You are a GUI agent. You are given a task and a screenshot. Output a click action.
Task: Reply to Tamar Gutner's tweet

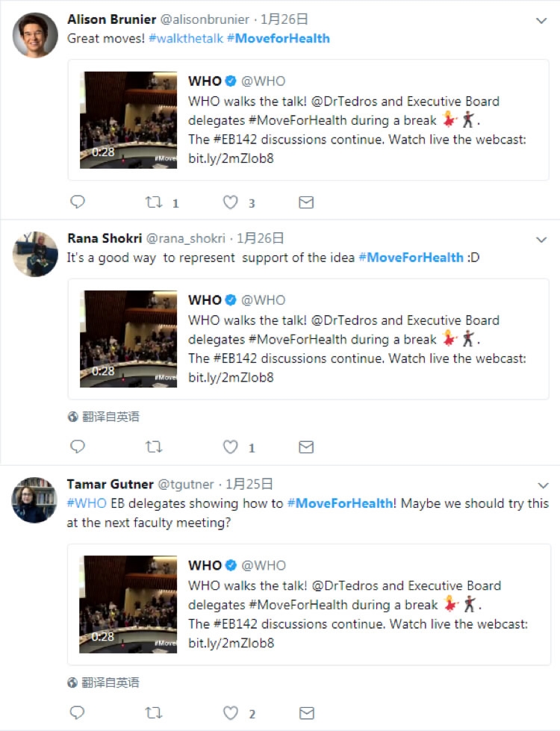[x=78, y=713]
